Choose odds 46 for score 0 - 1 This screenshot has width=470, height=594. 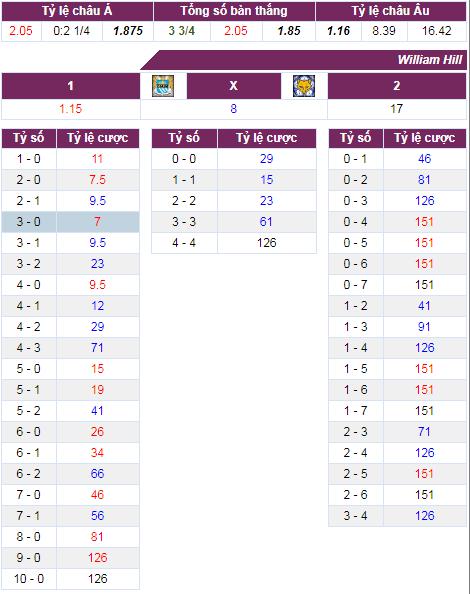click(425, 159)
